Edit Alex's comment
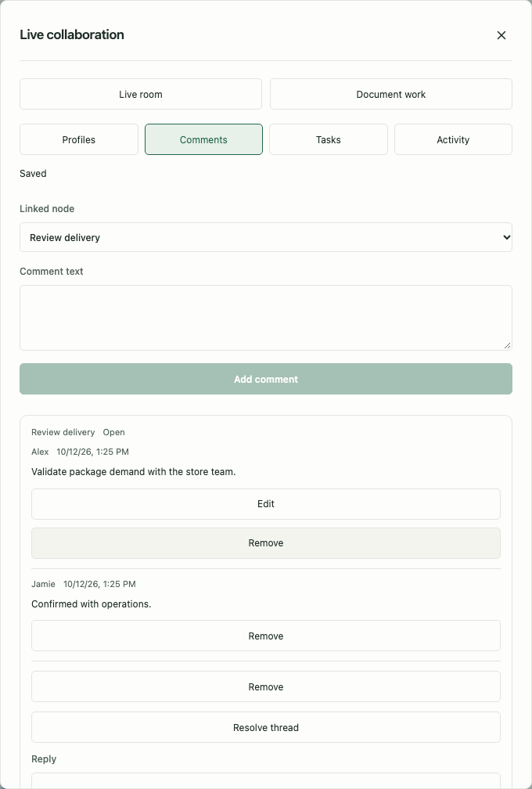The image size is (532, 789). click(266, 504)
